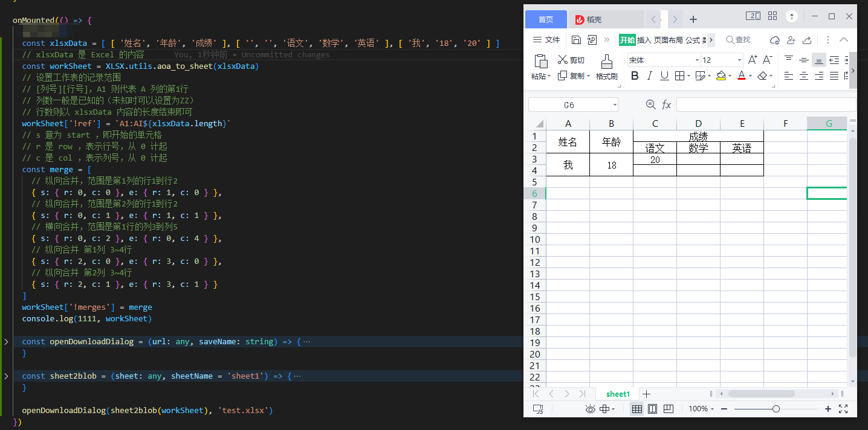Click the cloud sync status icon
Image resolution: width=868 pixels, height=430 pixels.
[x=775, y=40]
